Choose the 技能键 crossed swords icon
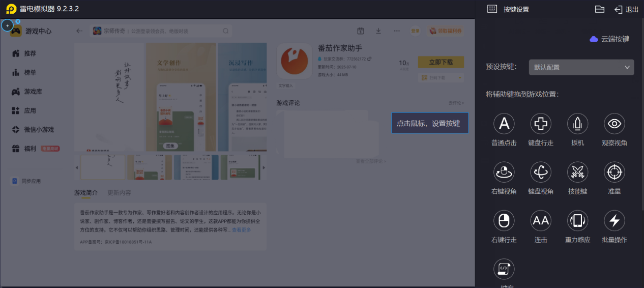The height and width of the screenshot is (288, 644). click(x=577, y=172)
